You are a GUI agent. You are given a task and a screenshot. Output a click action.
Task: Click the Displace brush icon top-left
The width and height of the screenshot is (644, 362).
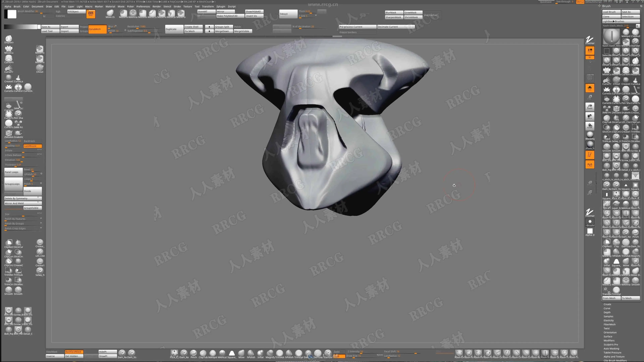click(9, 39)
